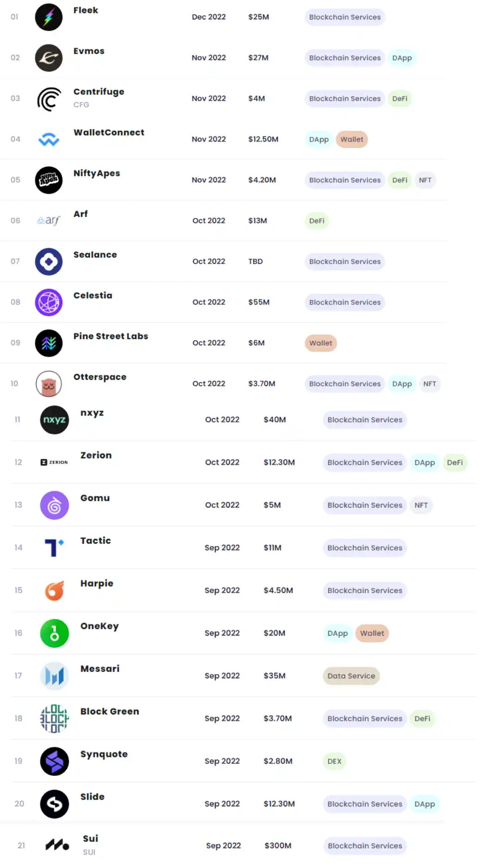Screen dimensions: 494x868
Task: Click the NiftyApes logo icon
Action: click(49, 180)
